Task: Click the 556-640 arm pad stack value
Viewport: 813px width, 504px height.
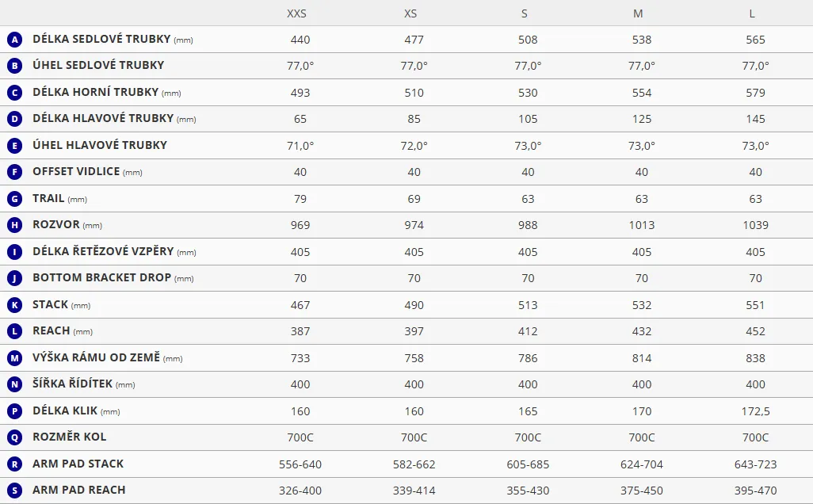Action: click(x=300, y=464)
